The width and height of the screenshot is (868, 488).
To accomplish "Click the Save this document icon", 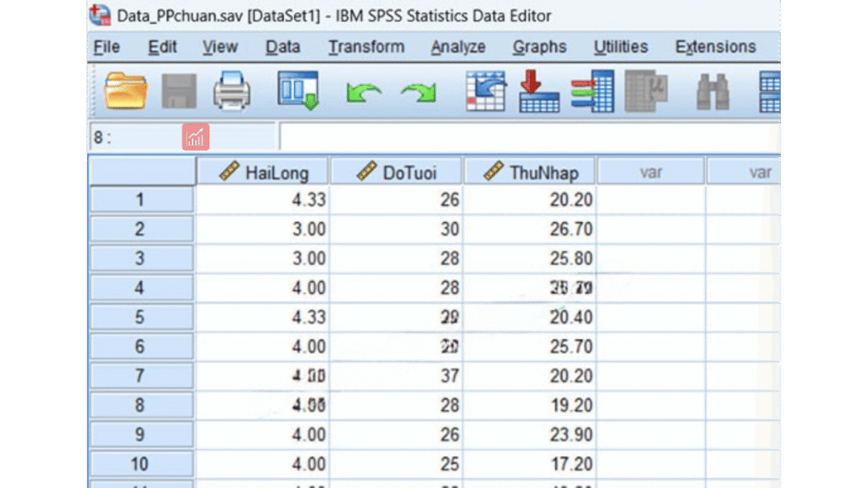I will point(179,91).
